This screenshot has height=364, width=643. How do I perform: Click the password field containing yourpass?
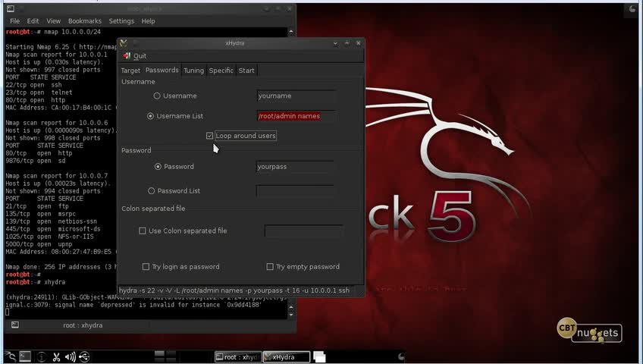pos(294,167)
